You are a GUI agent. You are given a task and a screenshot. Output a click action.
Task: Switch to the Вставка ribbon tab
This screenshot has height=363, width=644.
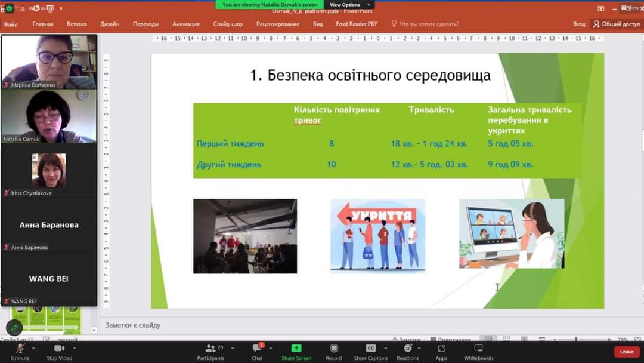[77, 24]
